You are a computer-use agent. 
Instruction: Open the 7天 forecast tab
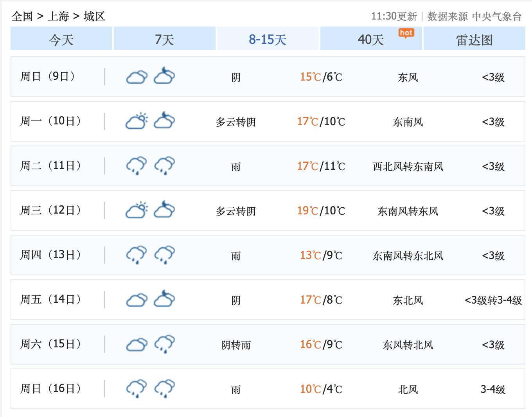point(164,39)
